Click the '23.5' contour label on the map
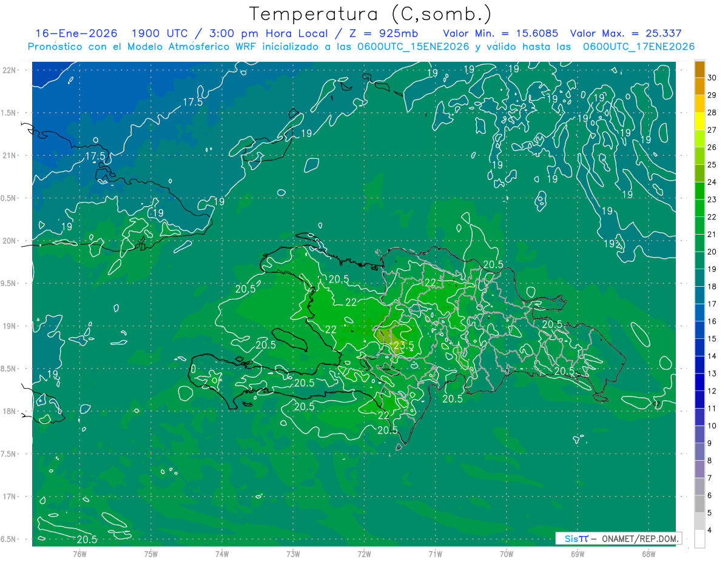Viewport: 728px width, 562px height. 403,346
